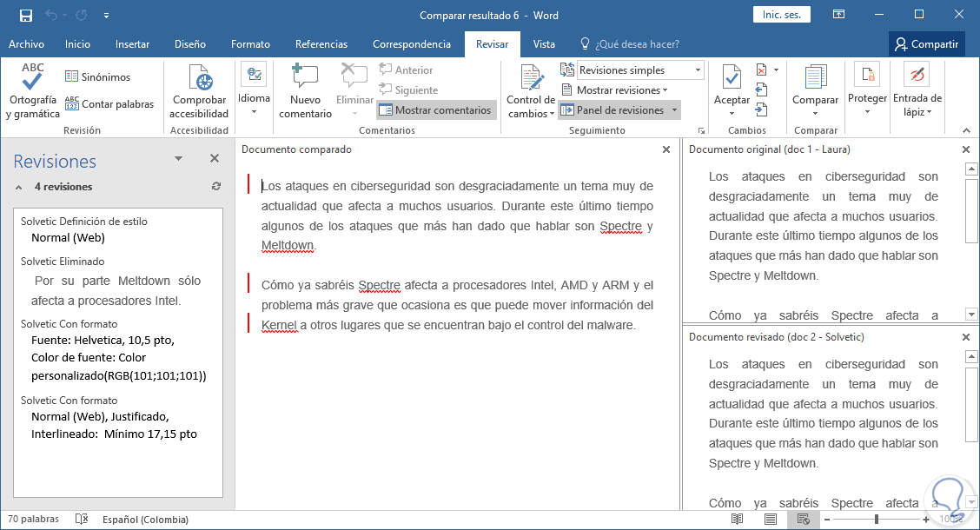Go to Anterior comment
The height and width of the screenshot is (530, 980).
[407, 70]
